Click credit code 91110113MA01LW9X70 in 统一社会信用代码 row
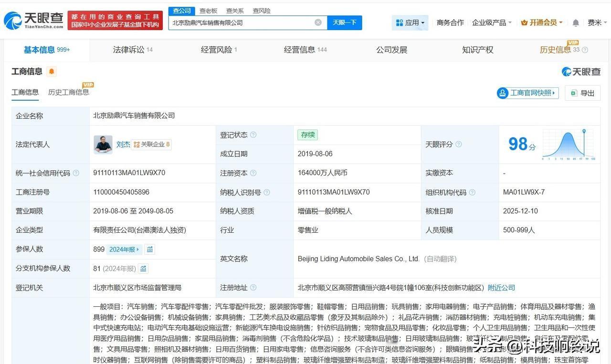The width and height of the screenshot is (611, 364). [129, 173]
